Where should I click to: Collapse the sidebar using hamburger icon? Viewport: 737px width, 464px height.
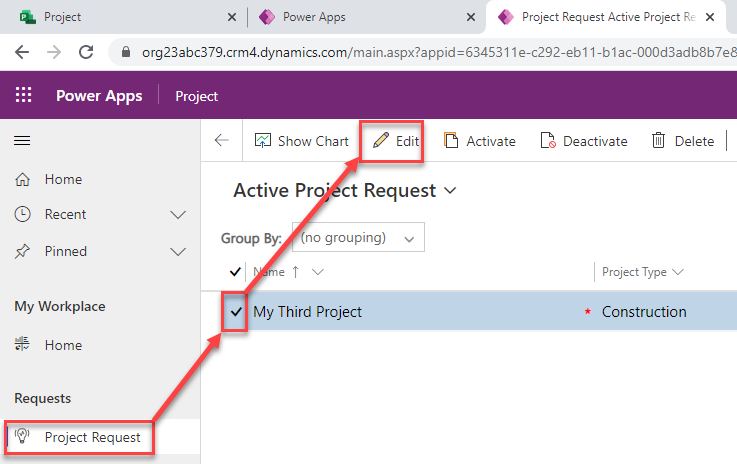pos(21,141)
